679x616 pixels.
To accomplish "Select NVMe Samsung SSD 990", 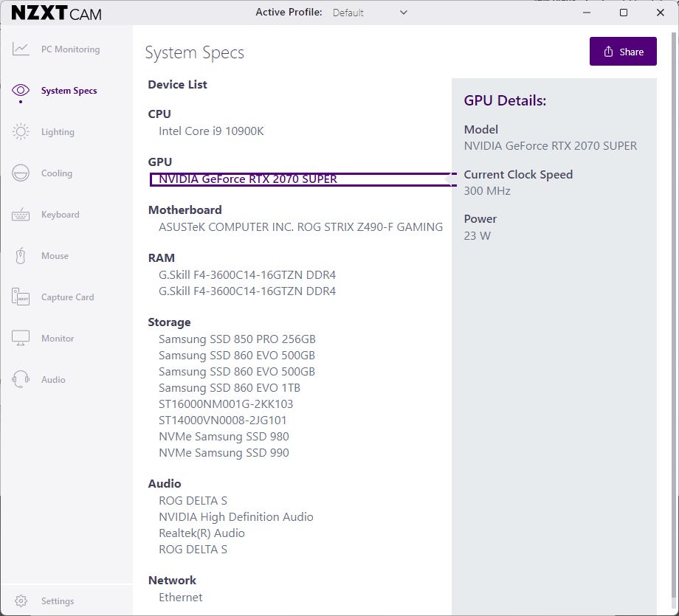I will coord(224,453).
